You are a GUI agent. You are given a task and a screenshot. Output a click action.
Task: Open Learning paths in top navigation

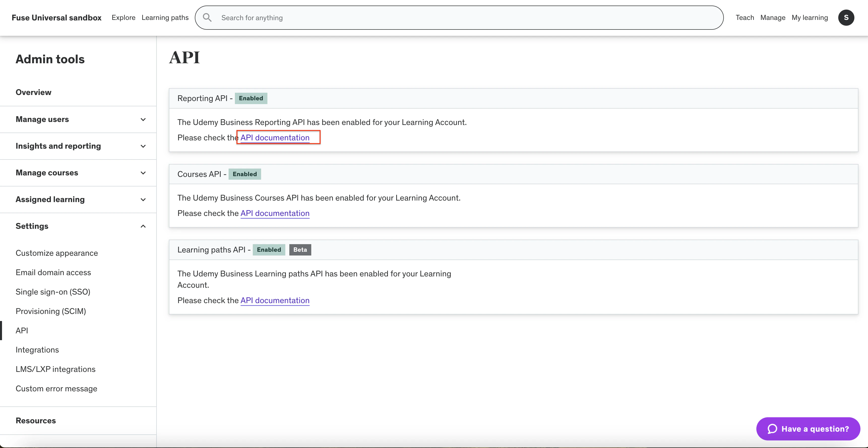pyautogui.click(x=165, y=18)
